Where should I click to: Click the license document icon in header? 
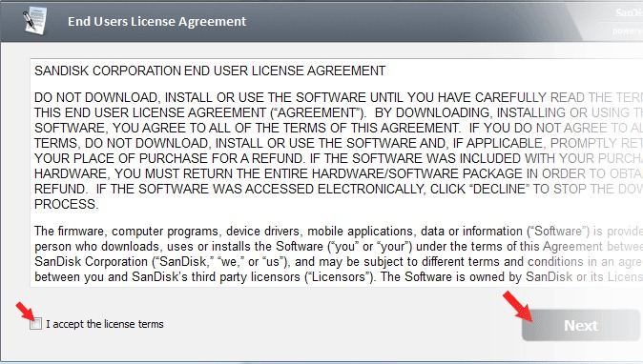click(x=34, y=21)
